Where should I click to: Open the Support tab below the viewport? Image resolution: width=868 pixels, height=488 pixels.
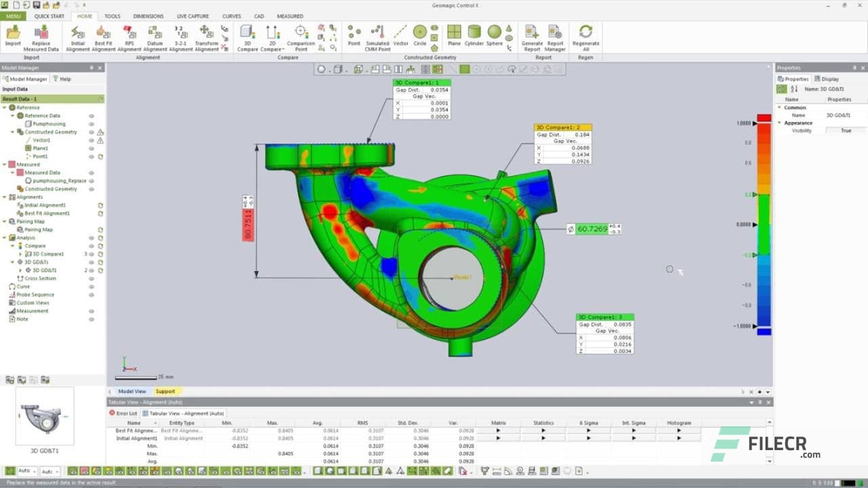pyautogui.click(x=166, y=391)
